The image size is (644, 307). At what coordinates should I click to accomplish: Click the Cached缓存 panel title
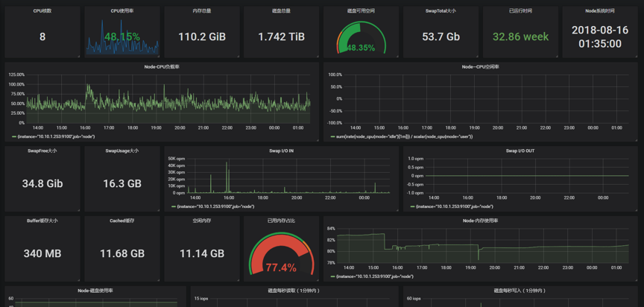122,221
